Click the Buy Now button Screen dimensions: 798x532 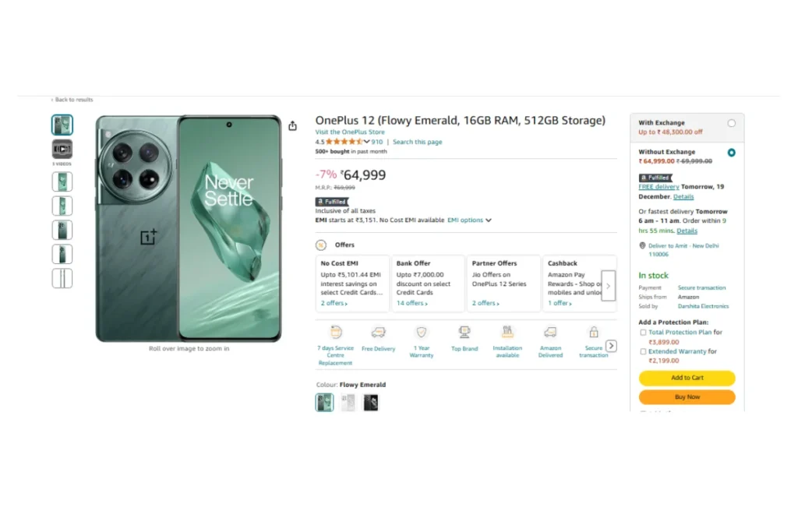(687, 397)
